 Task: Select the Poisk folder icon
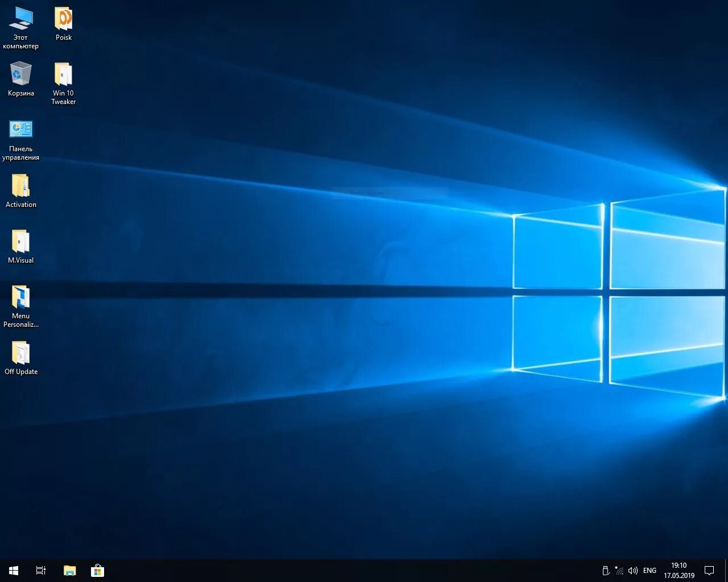tap(64, 24)
